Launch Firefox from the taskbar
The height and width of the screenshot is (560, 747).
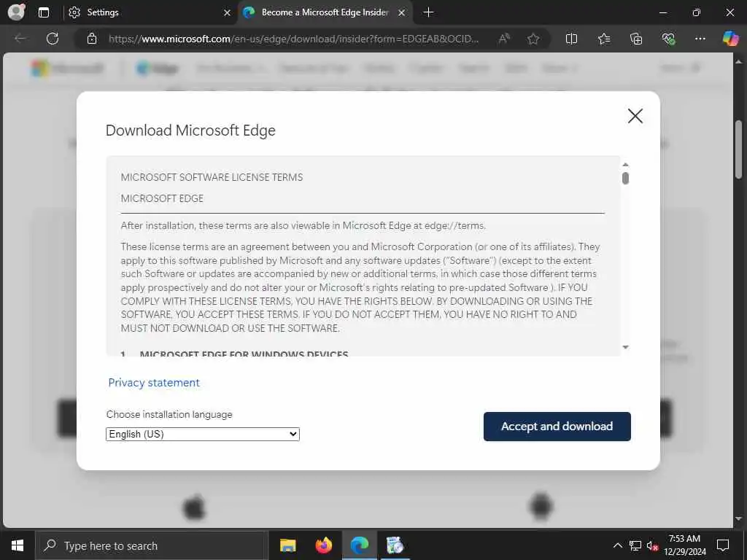click(323, 545)
